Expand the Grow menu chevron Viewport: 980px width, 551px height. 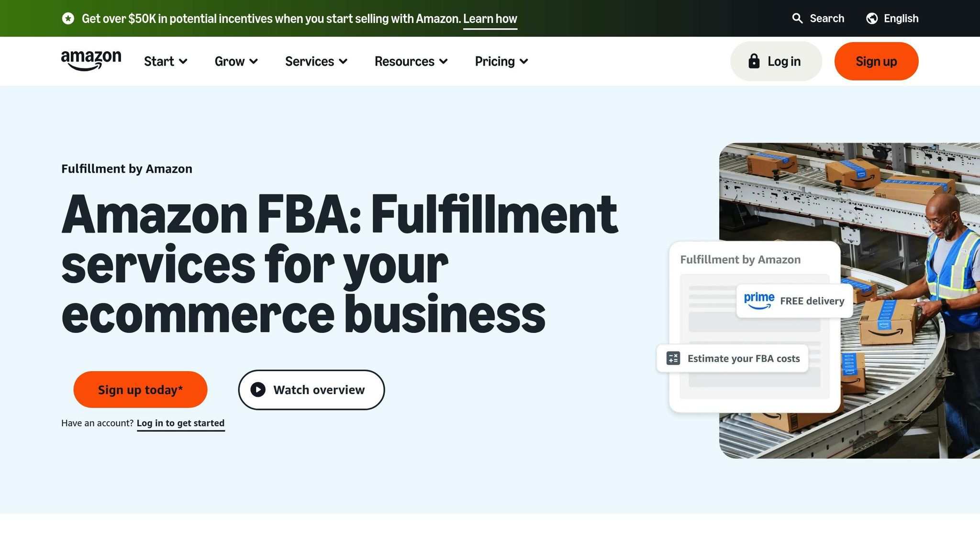click(x=254, y=61)
